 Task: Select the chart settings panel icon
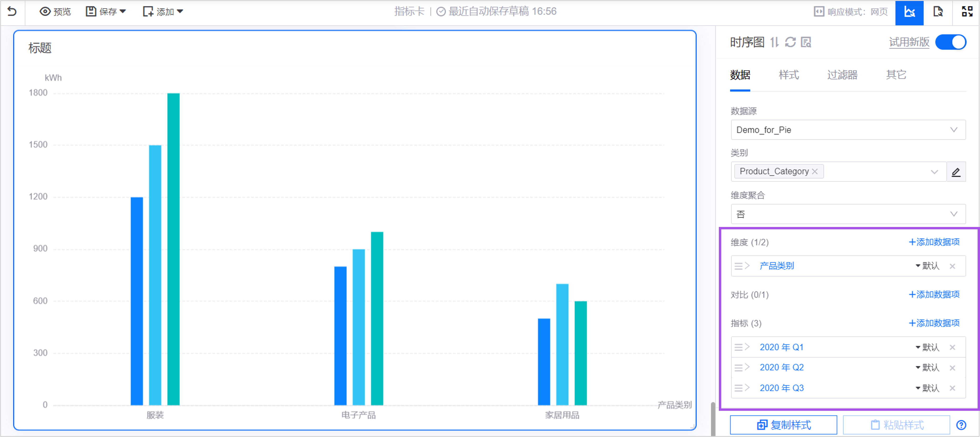909,12
